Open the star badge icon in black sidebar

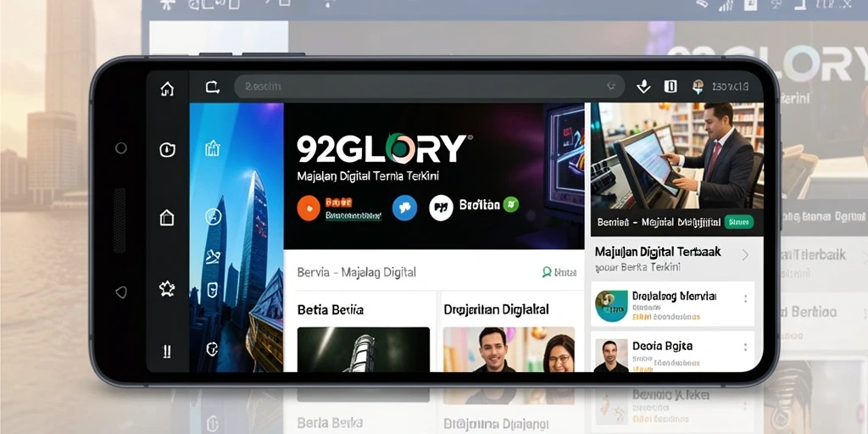click(167, 288)
